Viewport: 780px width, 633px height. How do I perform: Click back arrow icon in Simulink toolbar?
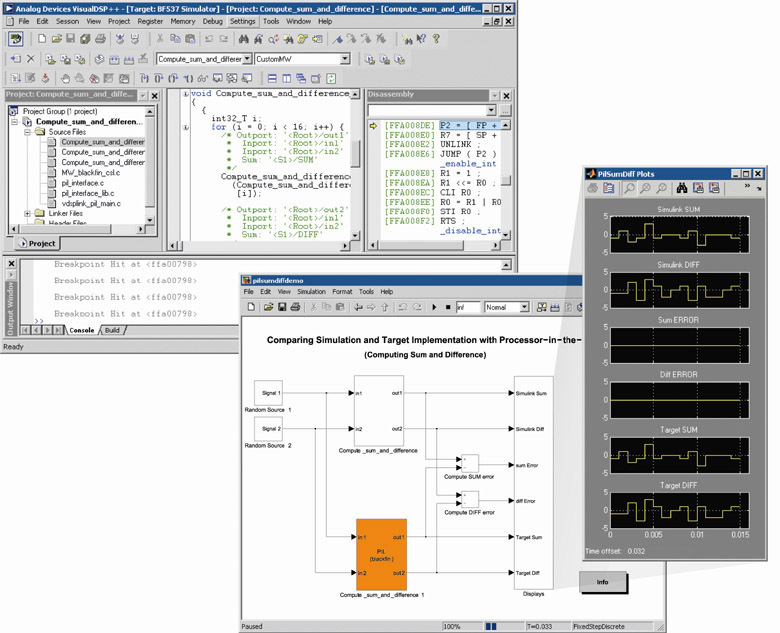pyautogui.click(x=358, y=308)
